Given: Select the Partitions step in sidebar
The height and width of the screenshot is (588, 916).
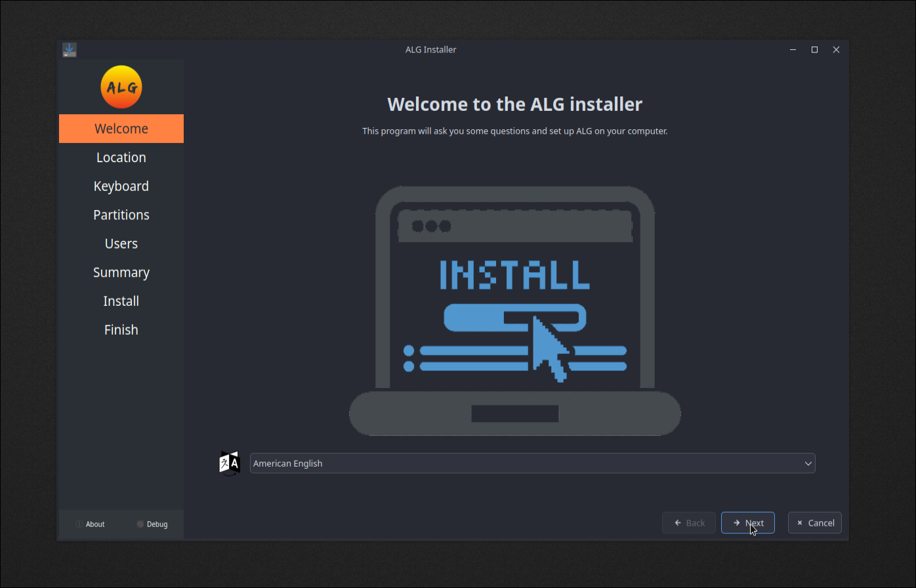Looking at the screenshot, I should 121,215.
